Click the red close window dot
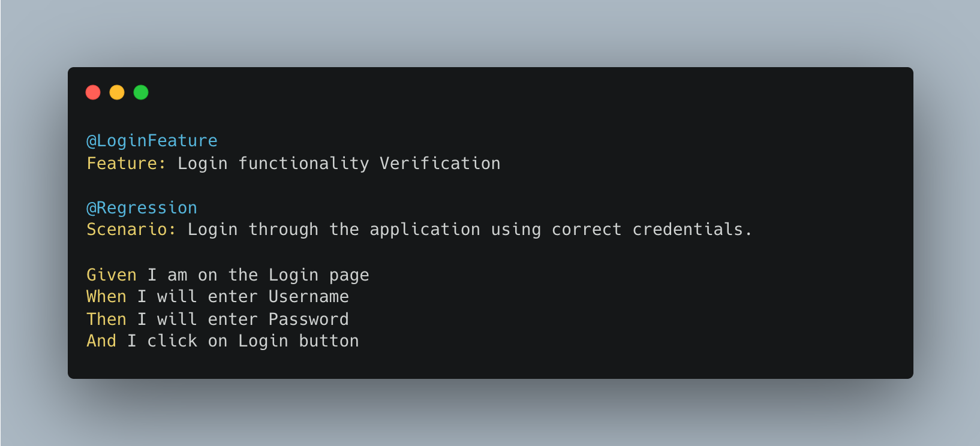980x446 pixels. click(93, 92)
